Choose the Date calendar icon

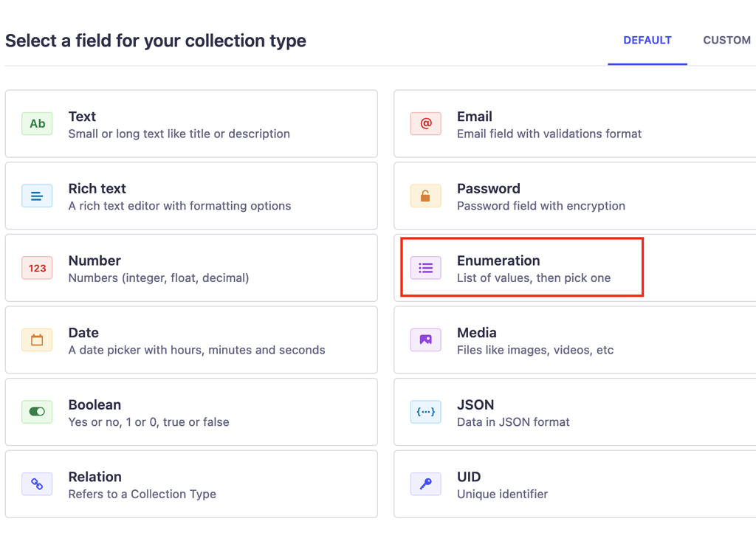37,340
